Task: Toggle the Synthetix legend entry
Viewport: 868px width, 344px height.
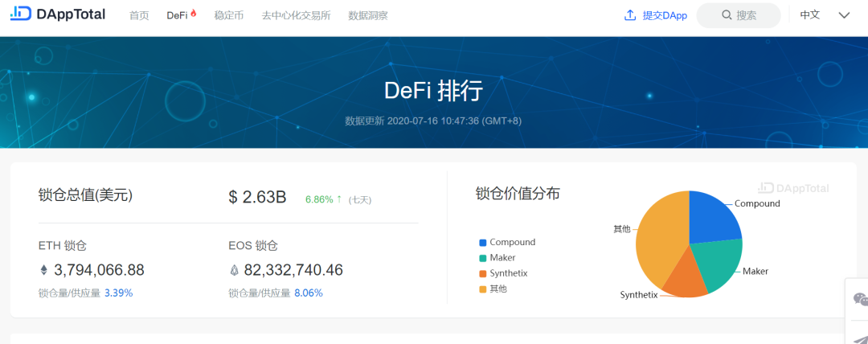Action: pos(503,273)
